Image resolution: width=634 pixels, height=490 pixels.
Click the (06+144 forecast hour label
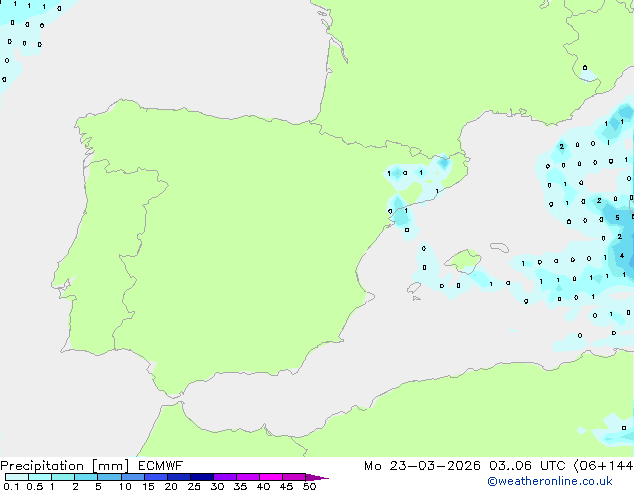(x=605, y=466)
